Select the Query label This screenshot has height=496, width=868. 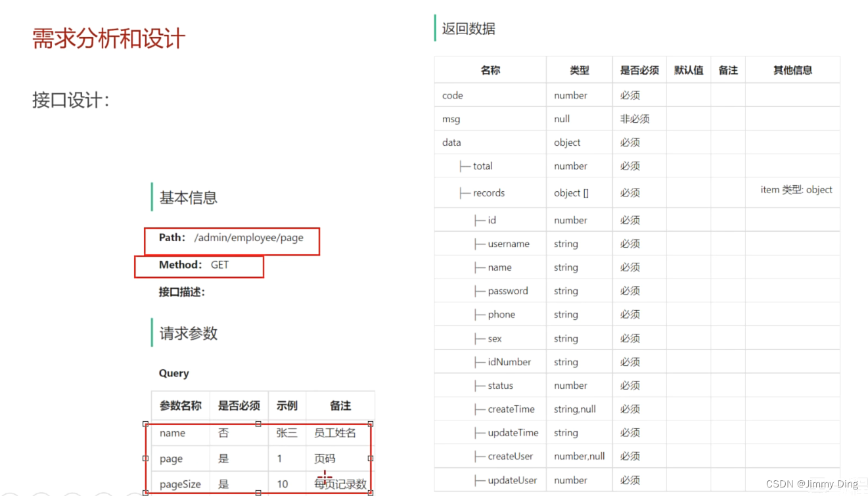(x=173, y=373)
